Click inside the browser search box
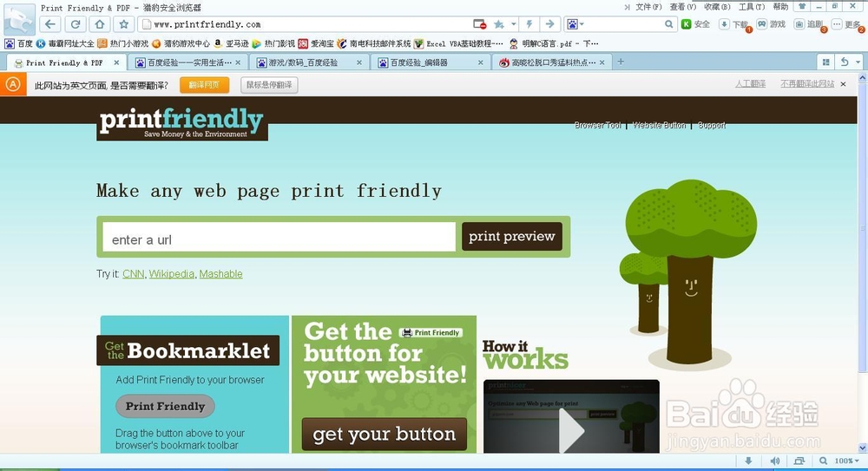The height and width of the screenshot is (471, 868). click(624, 24)
